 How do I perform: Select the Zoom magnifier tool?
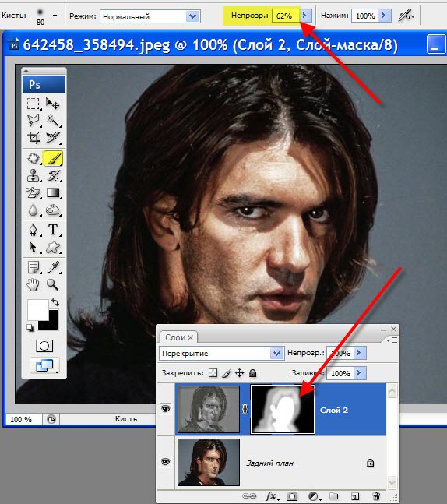pos(52,284)
